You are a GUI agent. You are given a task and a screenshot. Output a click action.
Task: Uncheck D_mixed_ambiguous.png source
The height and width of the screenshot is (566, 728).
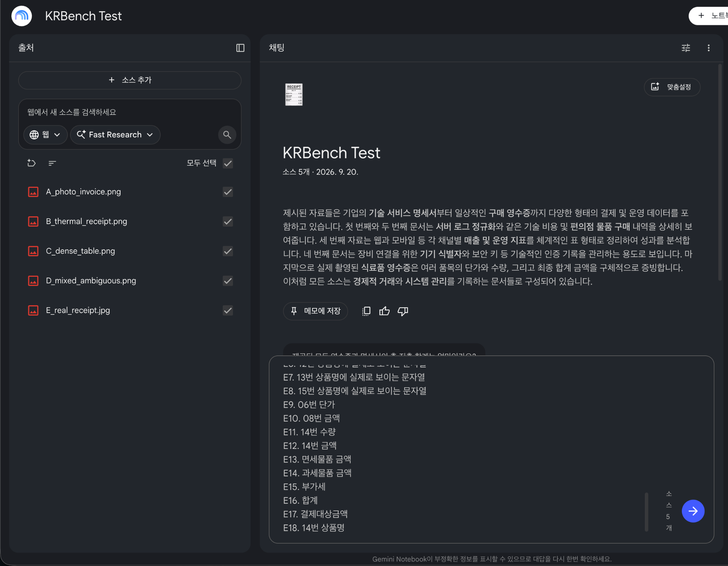[x=228, y=280]
